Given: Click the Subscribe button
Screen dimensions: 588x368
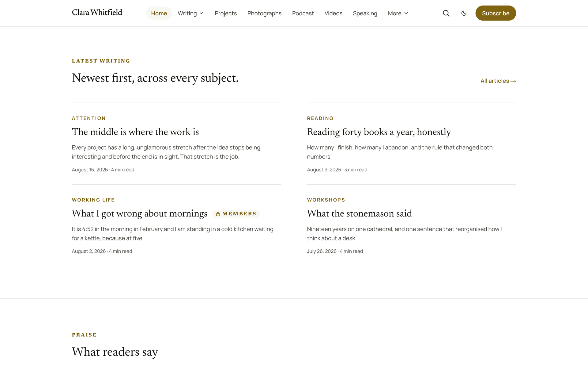Looking at the screenshot, I should (496, 13).
